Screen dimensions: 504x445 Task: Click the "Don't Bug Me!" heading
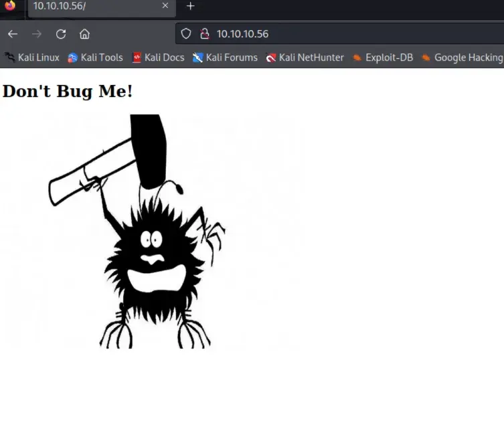click(x=68, y=92)
